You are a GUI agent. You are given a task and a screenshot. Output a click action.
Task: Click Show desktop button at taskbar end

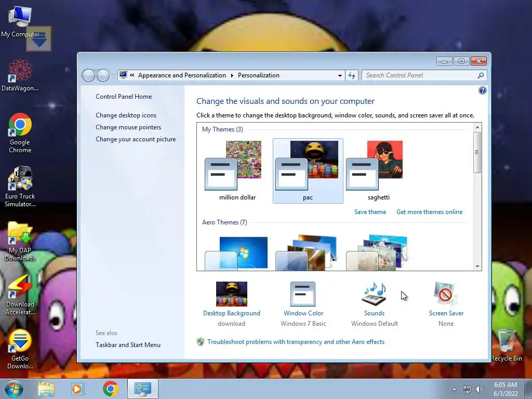(528, 389)
